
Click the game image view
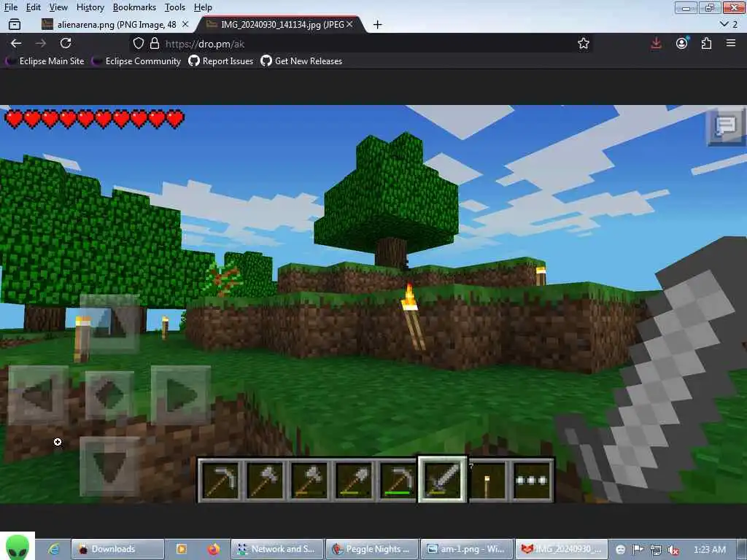[373, 304]
